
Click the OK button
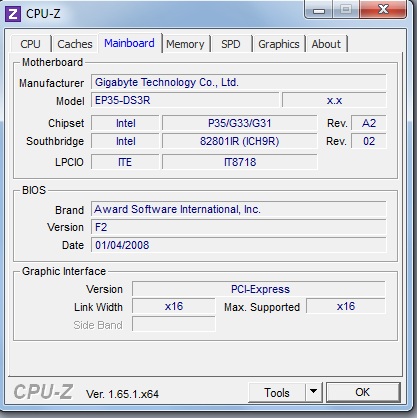[363, 392]
